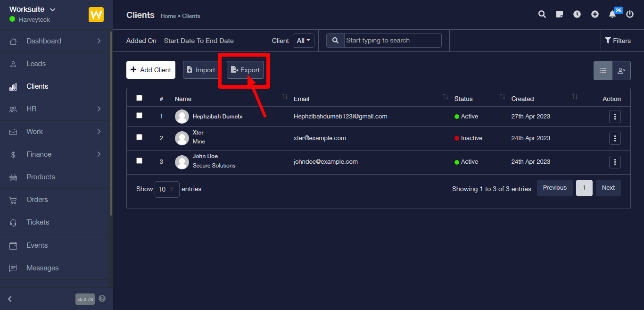
Task: Open Leads in the sidebar
Action: (x=36, y=64)
